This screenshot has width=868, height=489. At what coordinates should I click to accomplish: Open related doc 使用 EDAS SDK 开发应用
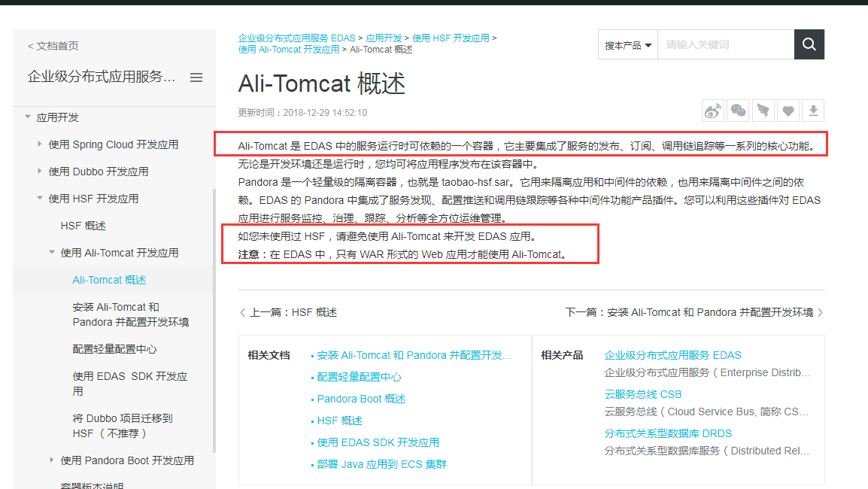tap(378, 442)
